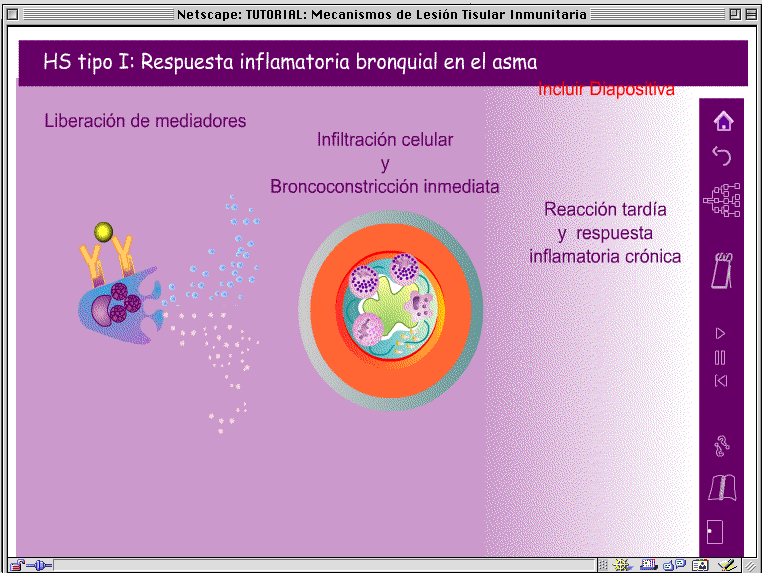The width and height of the screenshot is (762, 573).
Task: Select 'Infiltración celular y Broncoconstricción inmediata' text
Action: click(x=385, y=163)
